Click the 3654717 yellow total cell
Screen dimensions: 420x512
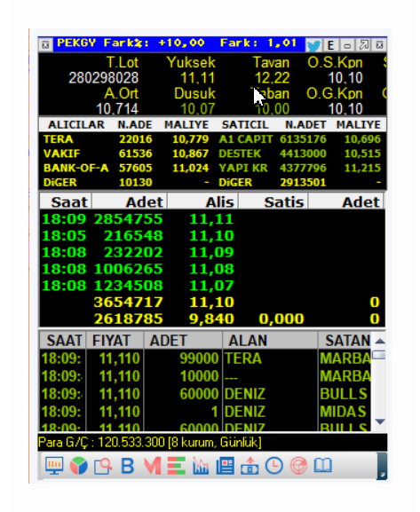pos(129,303)
